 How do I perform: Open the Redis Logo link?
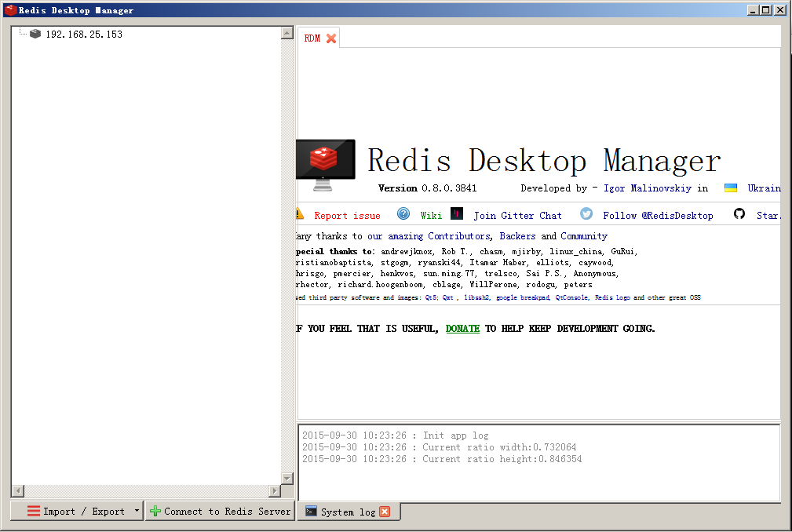[x=612, y=298]
